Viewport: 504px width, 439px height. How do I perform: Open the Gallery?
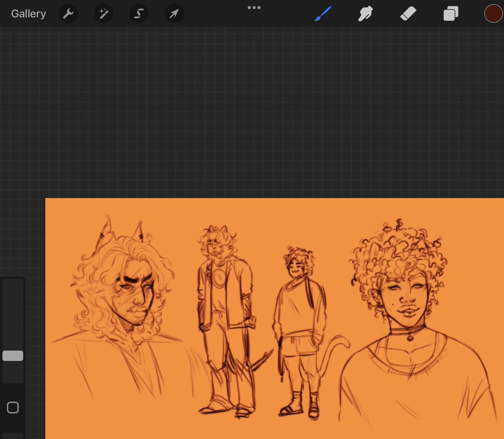click(29, 14)
